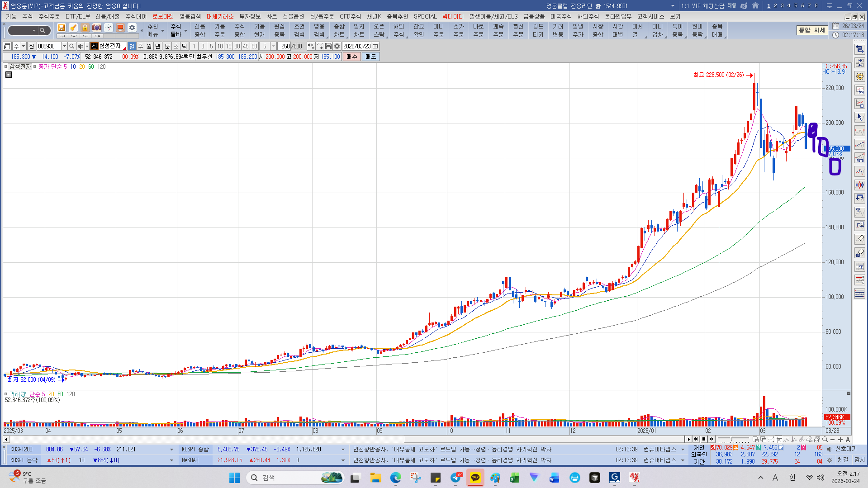
Task: Open 조건검색 condition search shortcut
Action: point(299,30)
